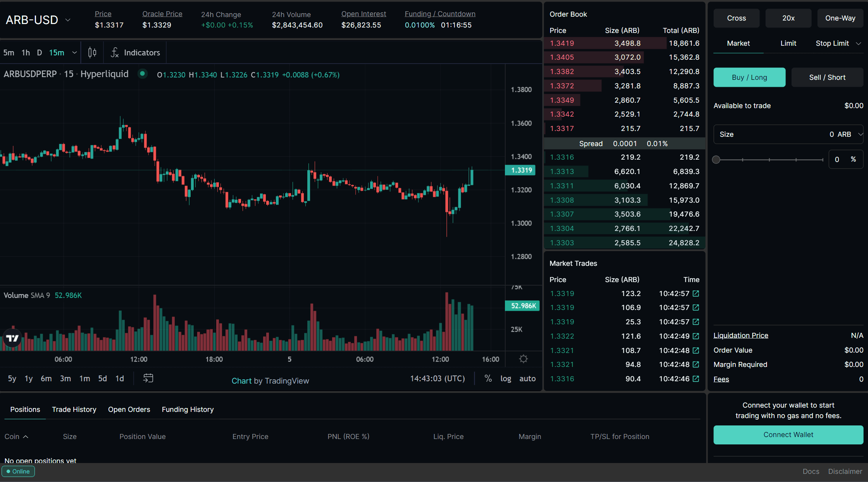Click the go-to-date calendar icon
The width and height of the screenshot is (868, 482).
click(148, 378)
